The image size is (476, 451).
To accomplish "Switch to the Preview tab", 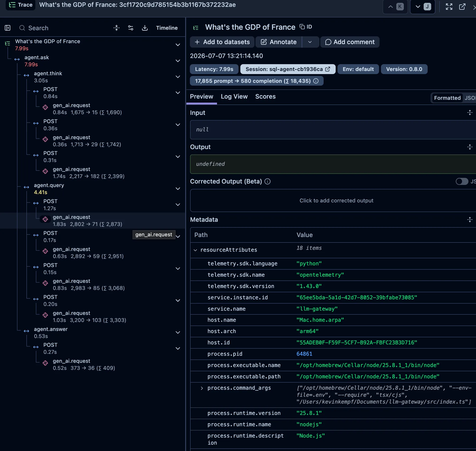I will [x=201, y=96].
